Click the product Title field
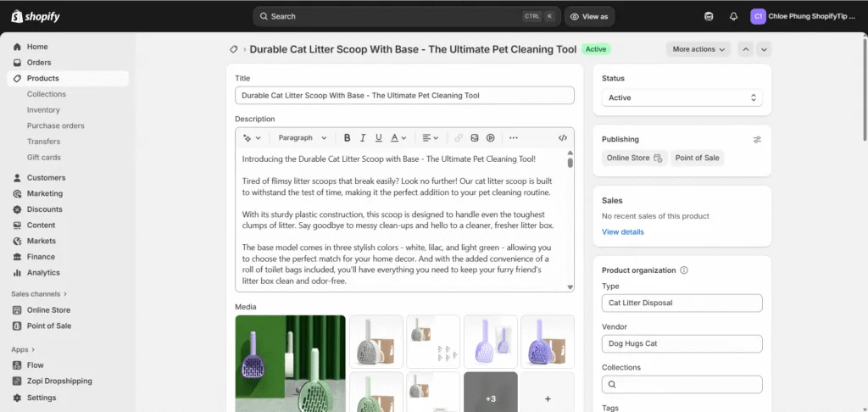The image size is (868, 412). [404, 95]
